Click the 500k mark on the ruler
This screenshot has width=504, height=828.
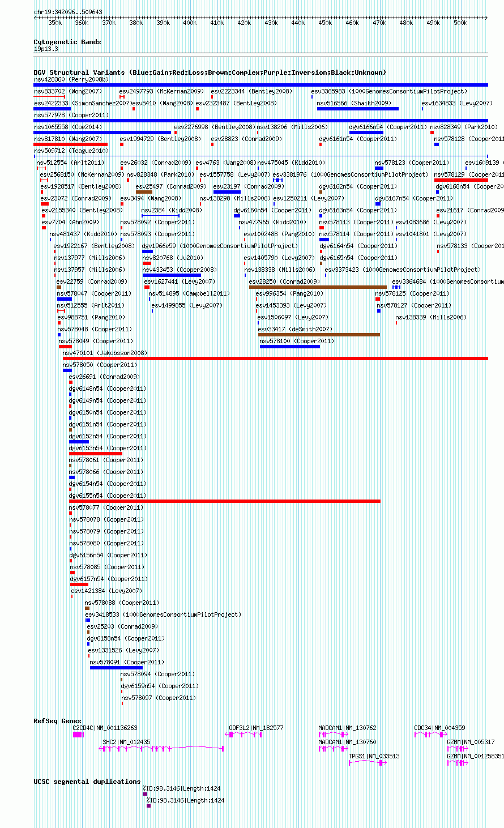click(x=460, y=23)
